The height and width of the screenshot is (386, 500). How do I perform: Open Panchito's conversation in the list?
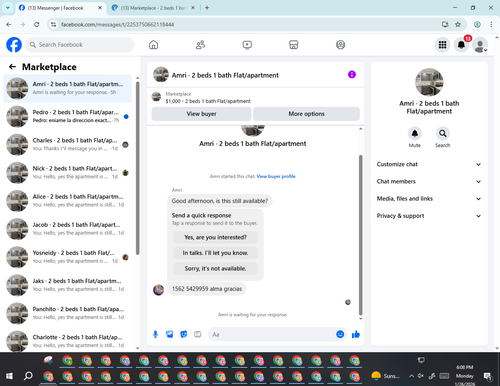point(67,313)
